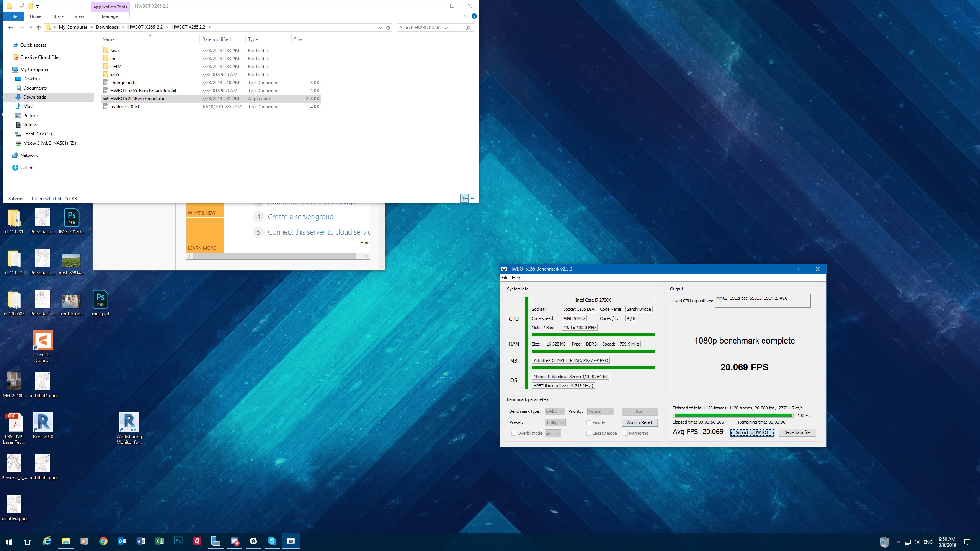Click the Abort / Reset button
Screen dimensions: 980x551
coord(639,422)
